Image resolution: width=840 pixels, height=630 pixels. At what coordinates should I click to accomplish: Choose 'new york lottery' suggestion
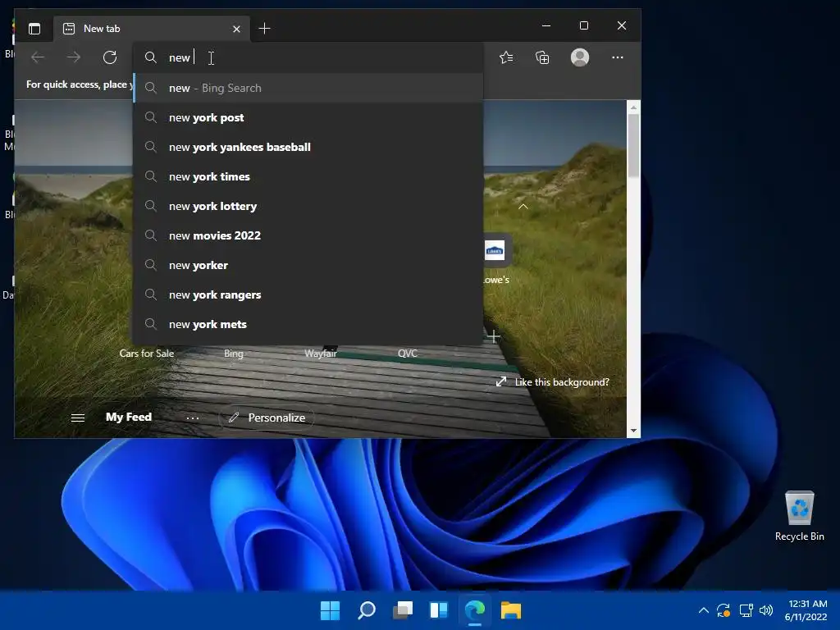pos(308,206)
